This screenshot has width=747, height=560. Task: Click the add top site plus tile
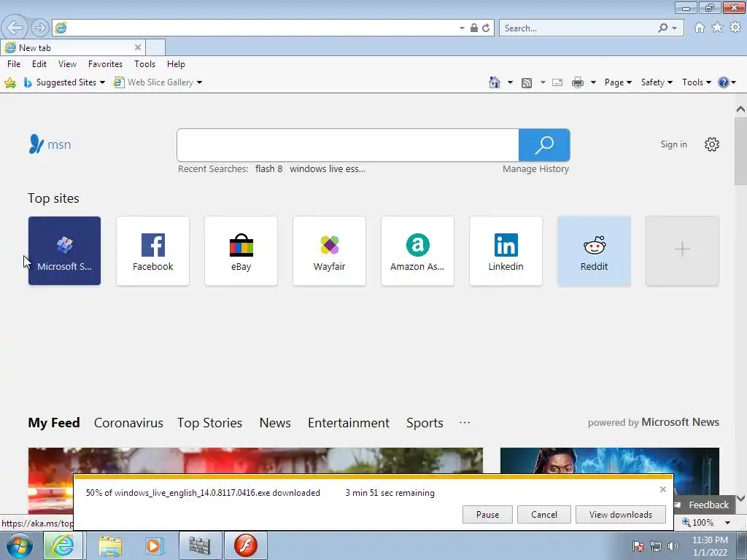point(682,251)
